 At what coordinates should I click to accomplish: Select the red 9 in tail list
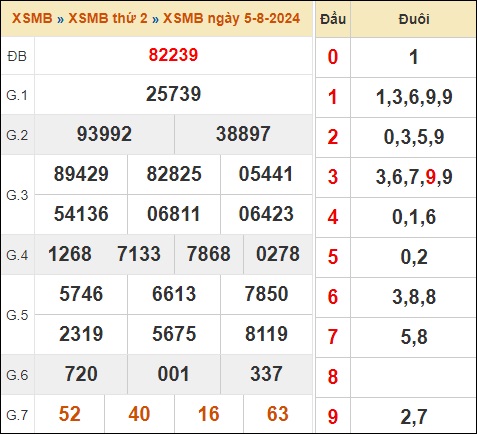431,177
